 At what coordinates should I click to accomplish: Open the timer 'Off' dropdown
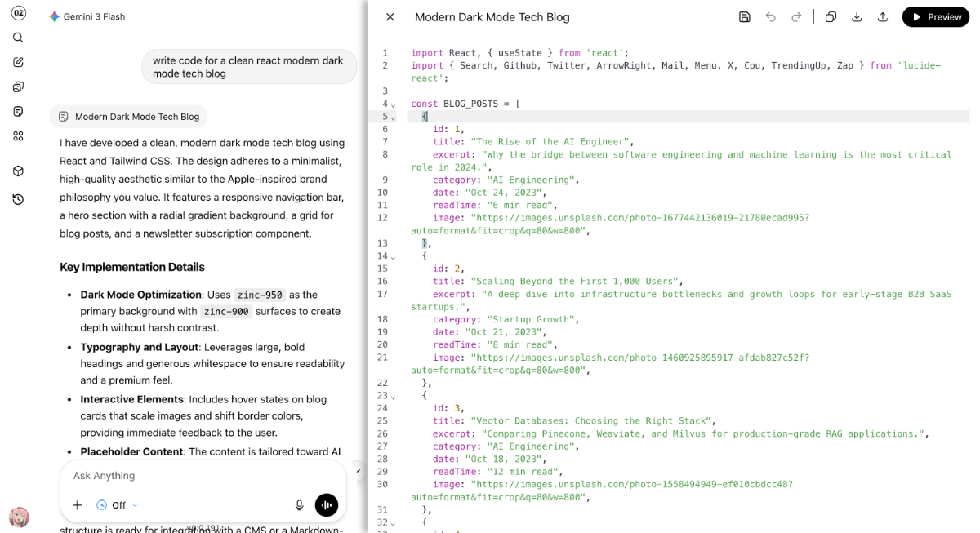point(118,505)
